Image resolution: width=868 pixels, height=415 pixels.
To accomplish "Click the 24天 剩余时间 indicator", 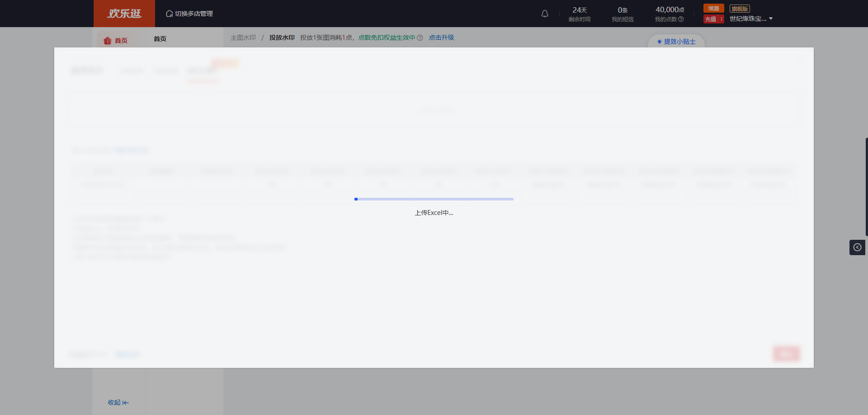I will [580, 14].
